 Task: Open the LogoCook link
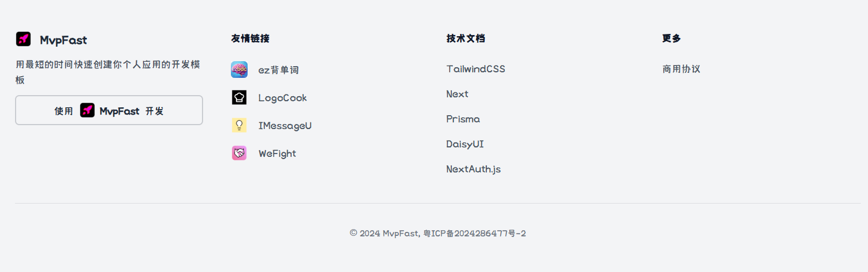pyautogui.click(x=283, y=98)
